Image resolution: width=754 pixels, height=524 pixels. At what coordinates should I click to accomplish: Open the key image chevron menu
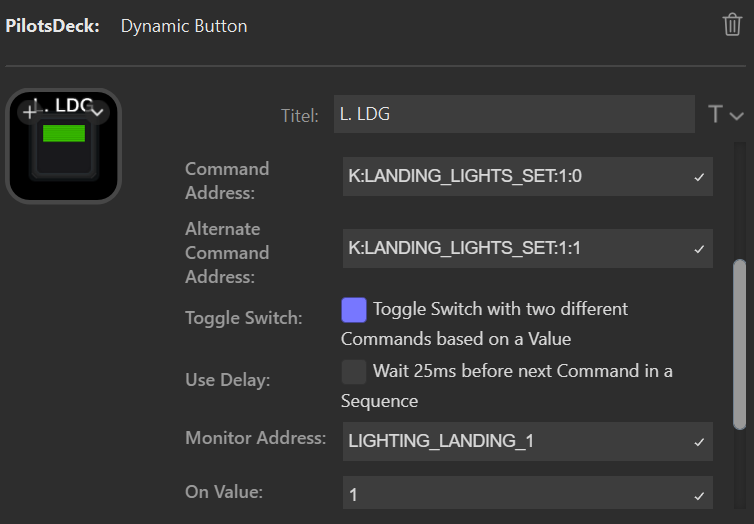coord(97,111)
